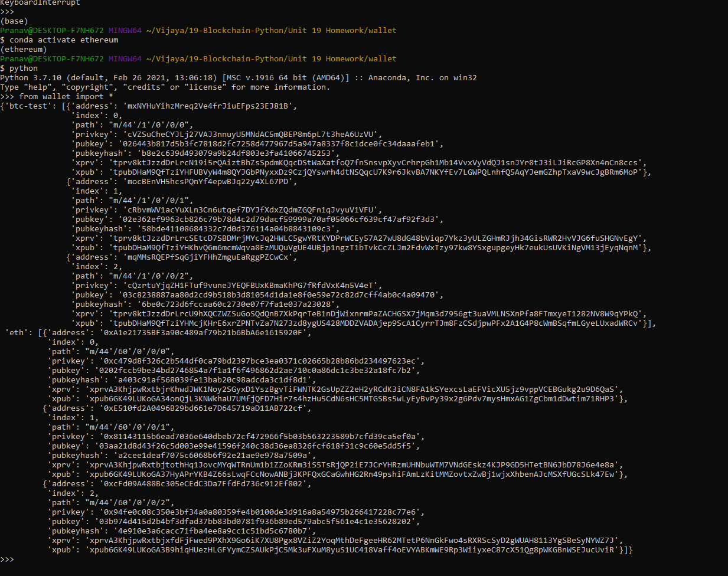Select path "m/44'/1'/0'/0/2"
Image resolution: width=728 pixels, height=576 pixels.
149,276
